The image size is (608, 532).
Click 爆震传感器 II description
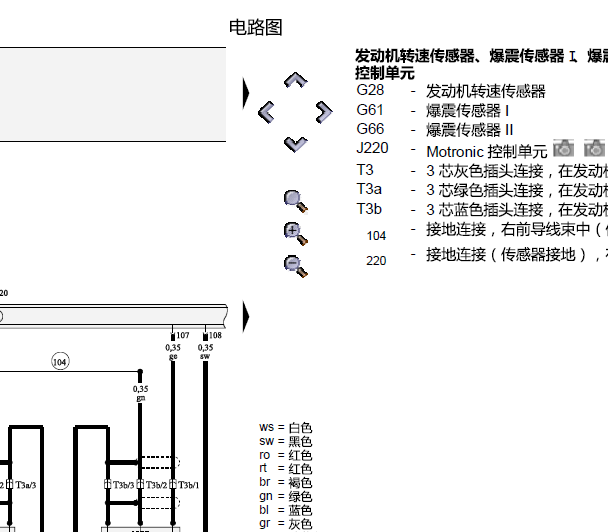[470, 130]
